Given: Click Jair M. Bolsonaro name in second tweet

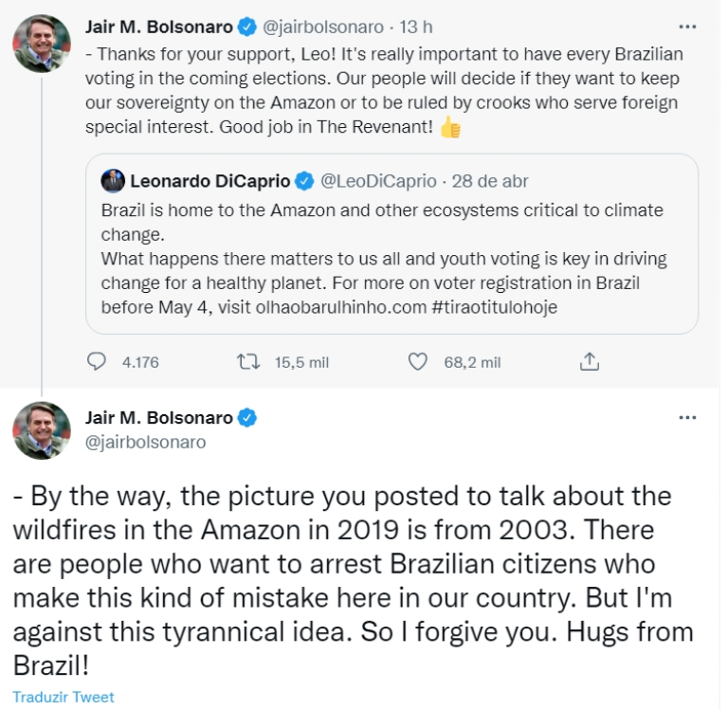Looking at the screenshot, I should (x=158, y=417).
